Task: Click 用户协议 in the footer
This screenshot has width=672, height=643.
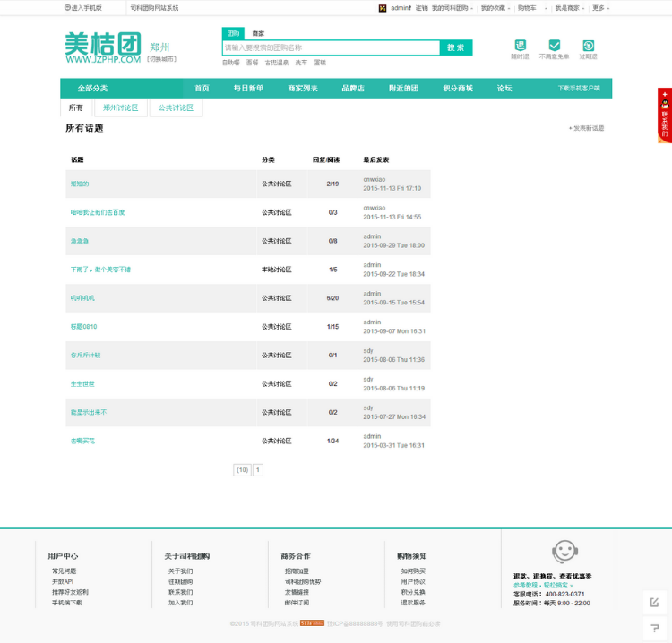Action: 413,582
